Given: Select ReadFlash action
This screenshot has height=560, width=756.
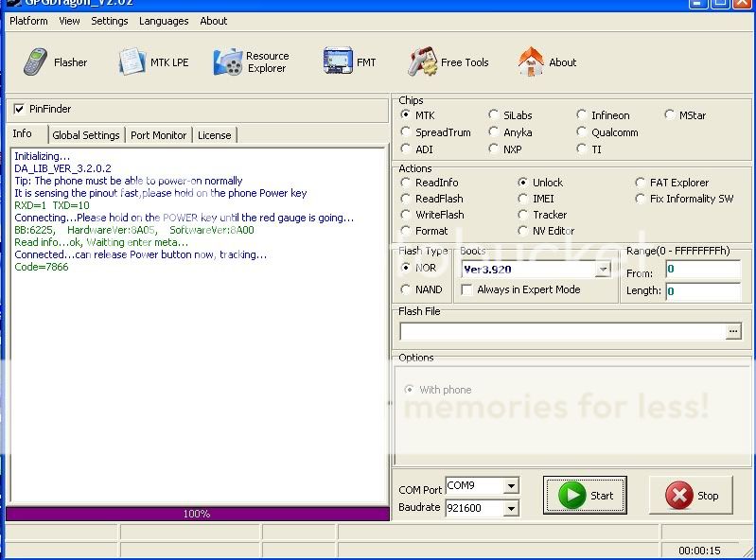Looking at the screenshot, I should [406, 198].
